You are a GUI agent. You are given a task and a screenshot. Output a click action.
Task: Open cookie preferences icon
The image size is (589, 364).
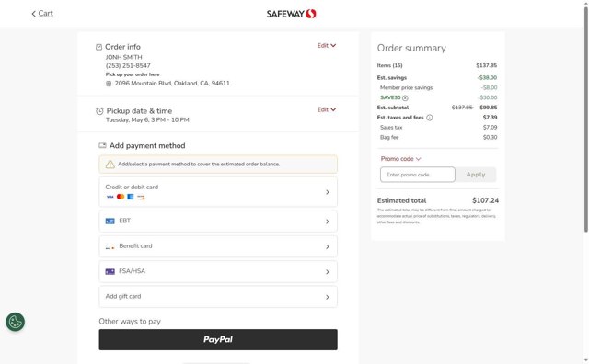pyautogui.click(x=15, y=322)
